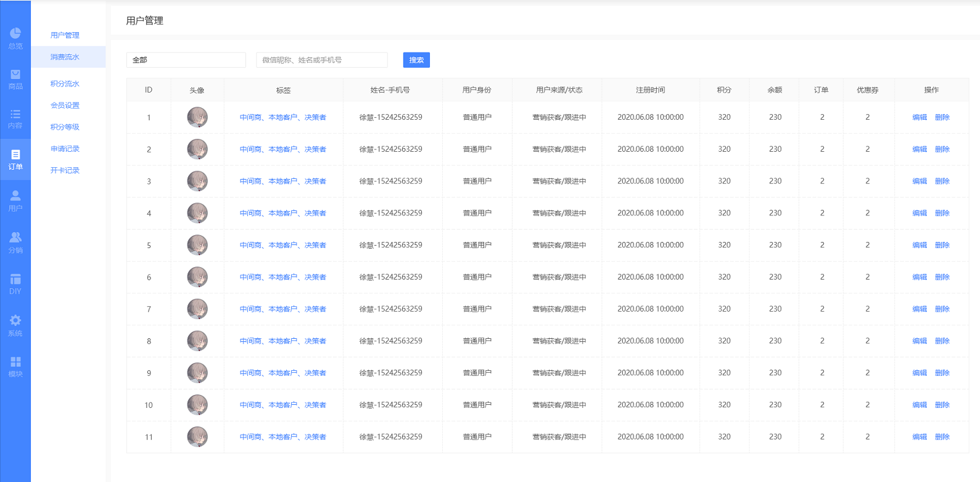
Task: Click the 优惠券 column header
Action: point(867,90)
